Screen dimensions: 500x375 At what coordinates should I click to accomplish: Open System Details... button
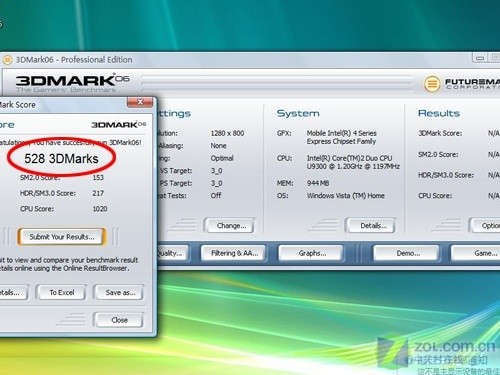coord(372,226)
